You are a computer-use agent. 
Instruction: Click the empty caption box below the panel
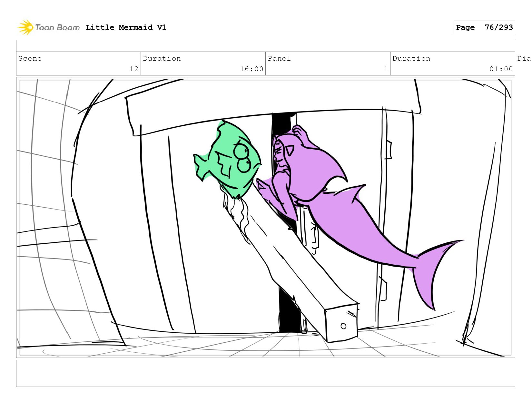coord(265,373)
